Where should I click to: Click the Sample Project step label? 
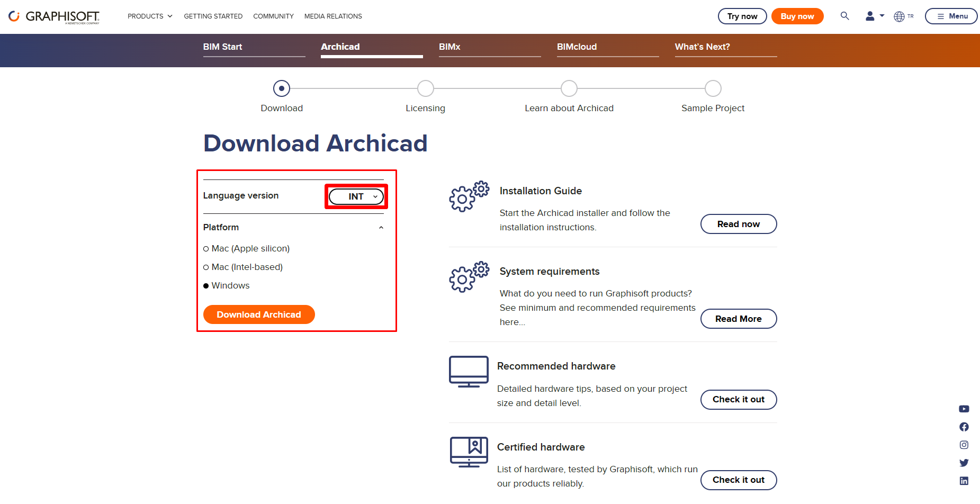[x=713, y=108]
